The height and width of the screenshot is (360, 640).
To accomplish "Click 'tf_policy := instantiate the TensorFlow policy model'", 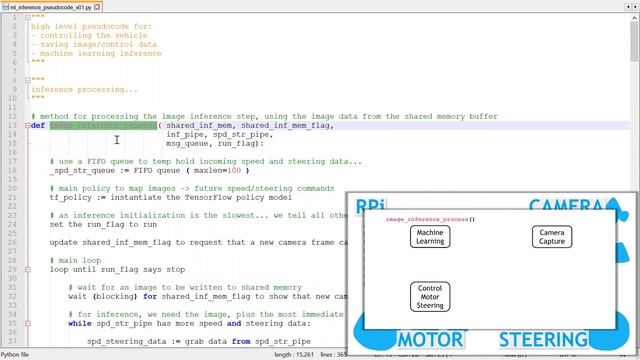I will 171,197.
